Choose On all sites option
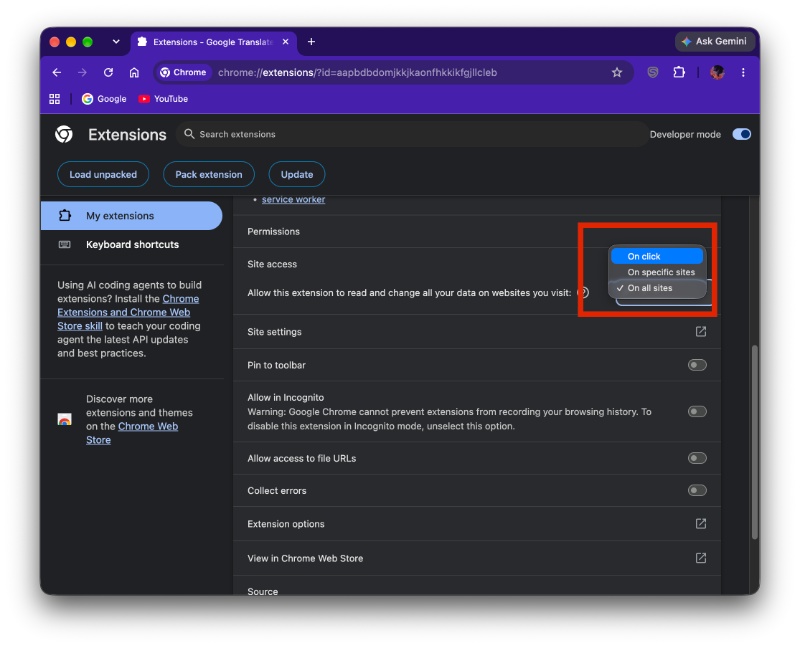Screen dimensions: 800x648 (657, 288)
